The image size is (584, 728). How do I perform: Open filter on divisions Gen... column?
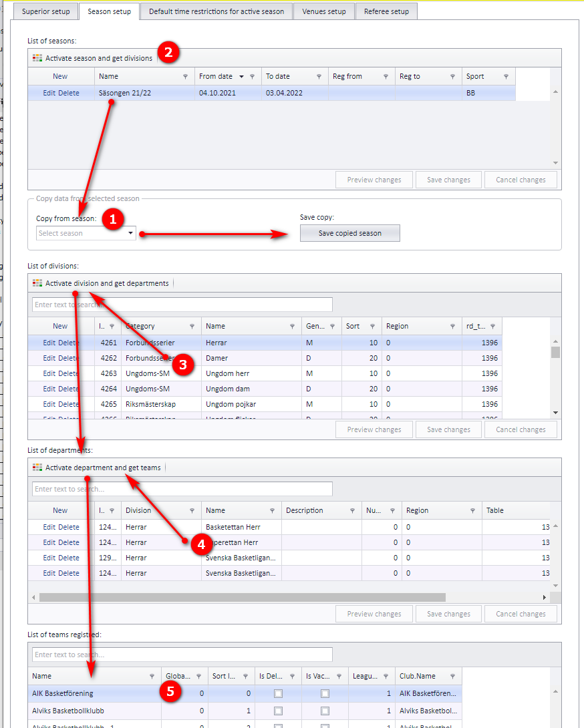(332, 327)
